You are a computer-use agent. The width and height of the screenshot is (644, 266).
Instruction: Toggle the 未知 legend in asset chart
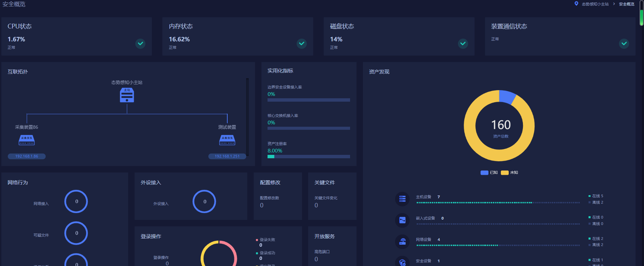click(509, 172)
